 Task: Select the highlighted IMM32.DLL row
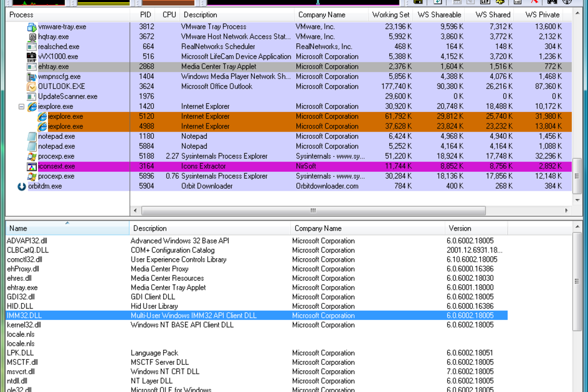(x=257, y=315)
